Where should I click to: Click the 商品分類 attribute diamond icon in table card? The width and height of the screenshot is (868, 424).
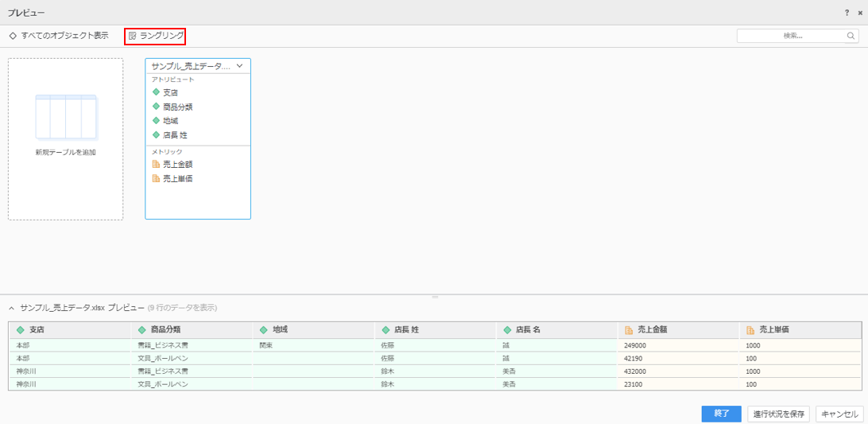[x=156, y=107]
